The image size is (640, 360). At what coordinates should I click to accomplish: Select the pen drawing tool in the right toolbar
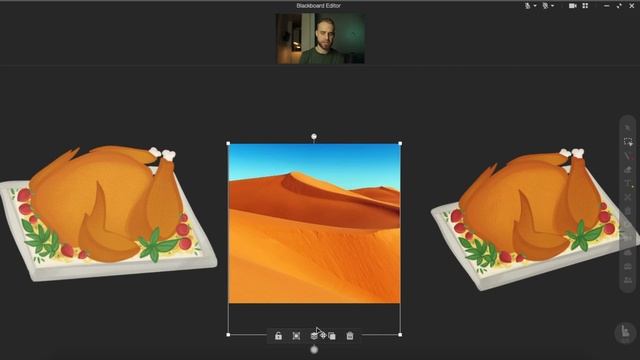628,156
